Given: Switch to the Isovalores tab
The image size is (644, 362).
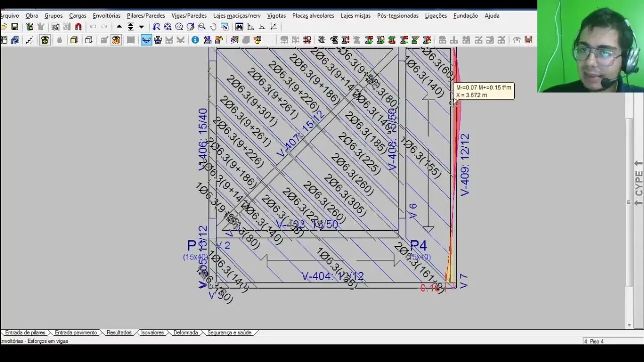Looking at the screenshot, I should tap(152, 332).
